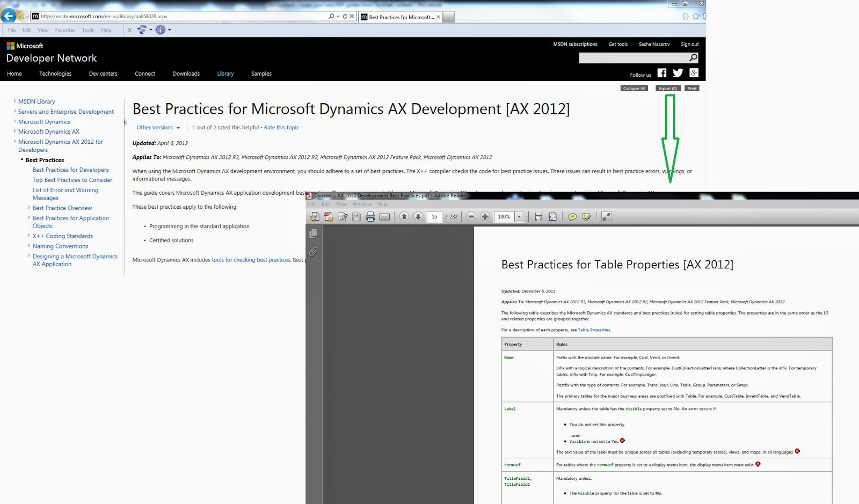Open Dev centers in MSDN navigation
859x504 pixels.
103,74
